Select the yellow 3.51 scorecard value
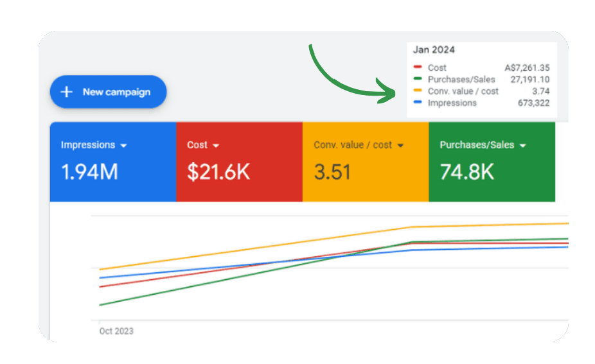This screenshot has height=364, width=595. coord(332,172)
